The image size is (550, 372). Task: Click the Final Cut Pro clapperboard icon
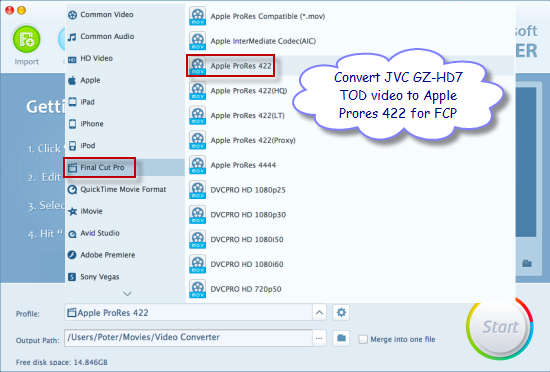click(x=72, y=168)
